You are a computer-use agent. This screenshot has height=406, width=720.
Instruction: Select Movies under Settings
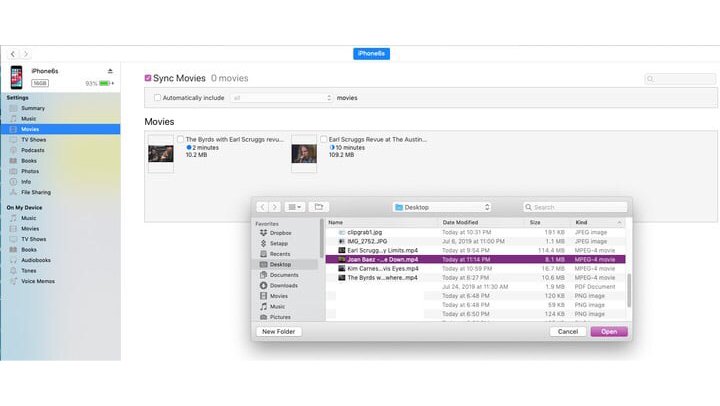pyautogui.click(x=60, y=129)
